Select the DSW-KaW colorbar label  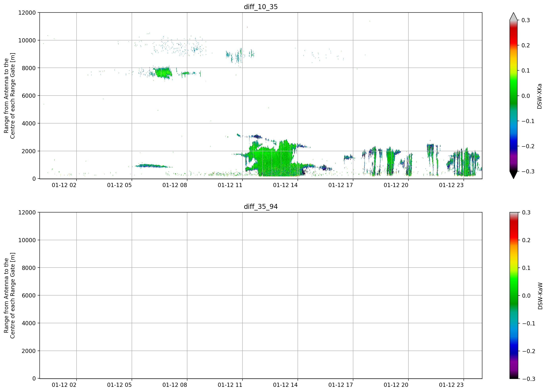[x=540, y=296]
